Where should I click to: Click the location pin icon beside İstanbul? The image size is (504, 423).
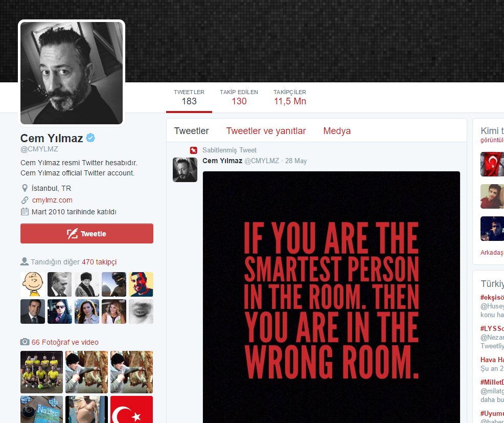pos(25,188)
